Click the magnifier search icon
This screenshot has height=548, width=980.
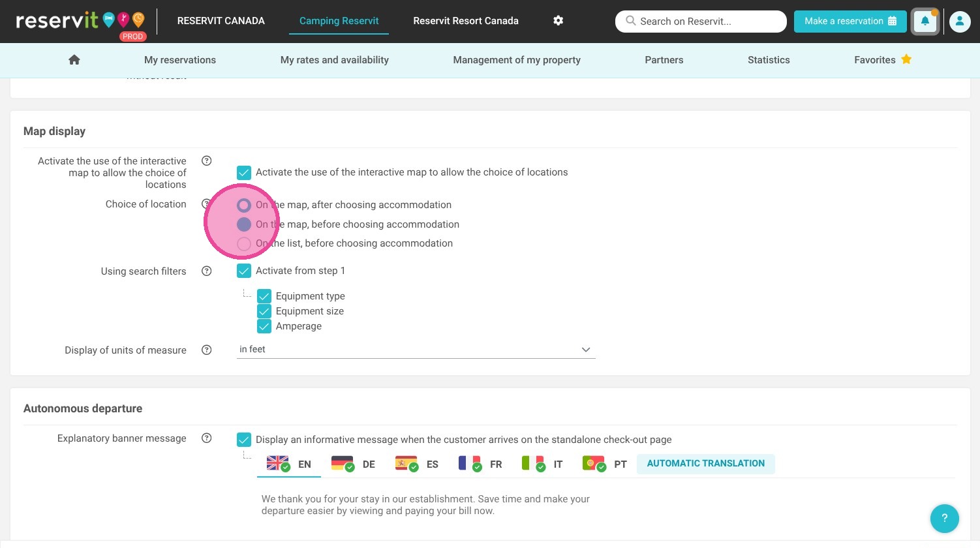point(630,21)
